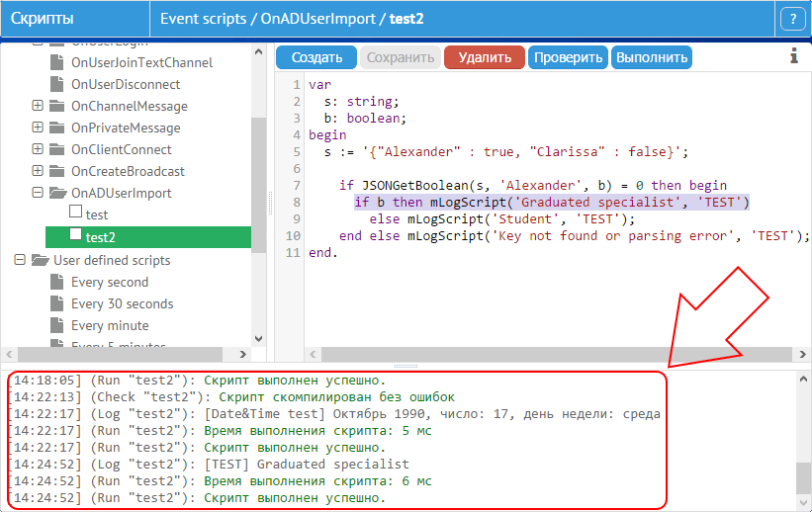Click the Every second script file icon
Viewport: 812px width, 512px height.
tap(57, 282)
